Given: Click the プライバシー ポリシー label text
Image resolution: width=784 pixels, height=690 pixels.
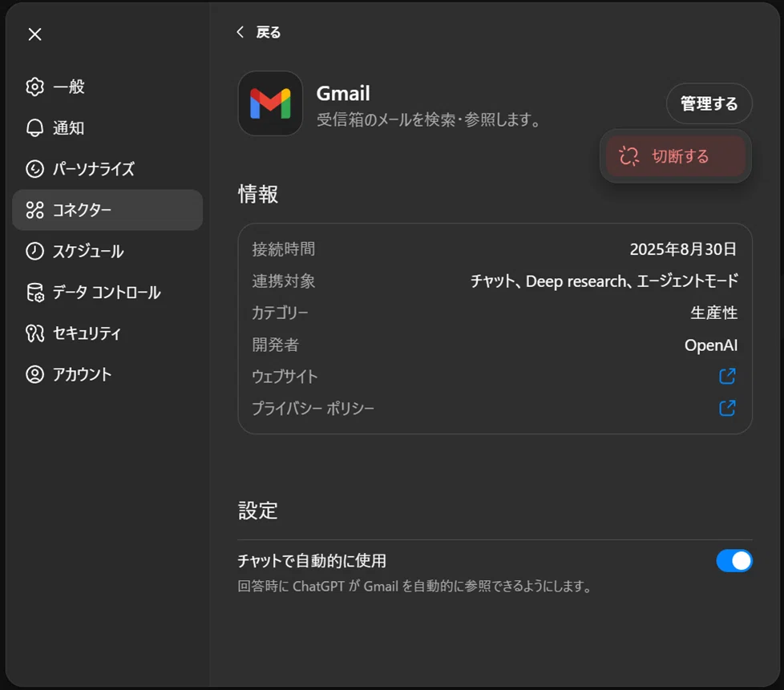Looking at the screenshot, I should click(x=313, y=409).
